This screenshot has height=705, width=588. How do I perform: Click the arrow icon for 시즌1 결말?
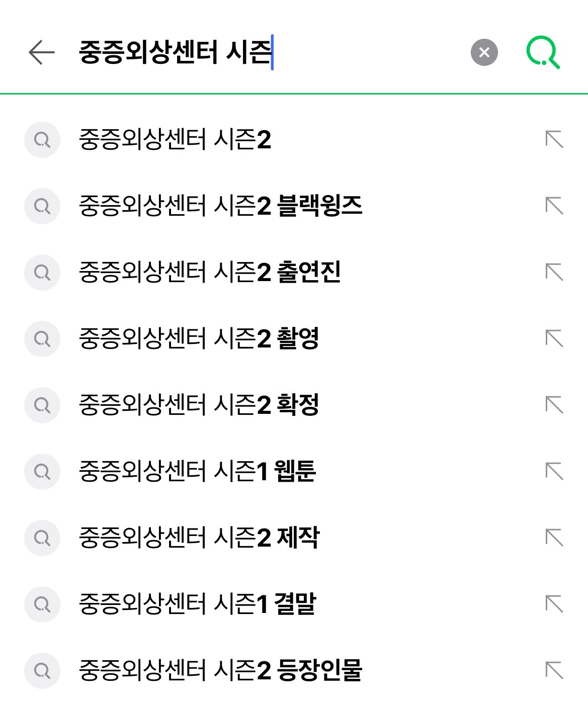(x=554, y=604)
